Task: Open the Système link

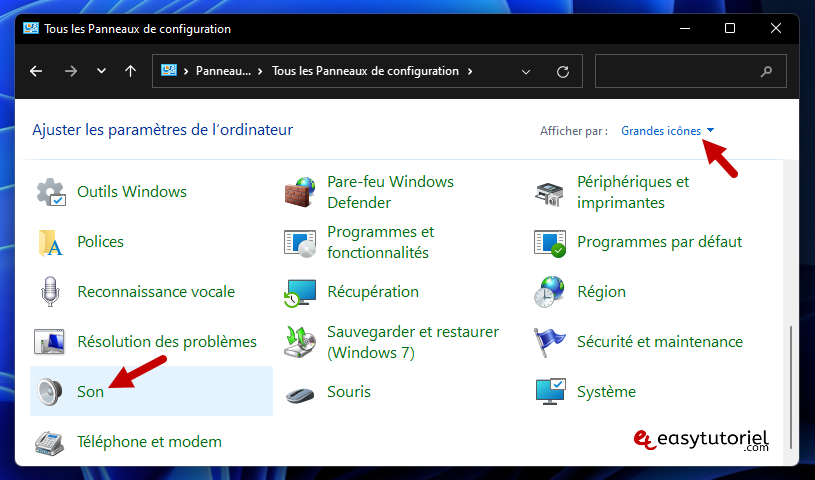Action: (x=607, y=392)
